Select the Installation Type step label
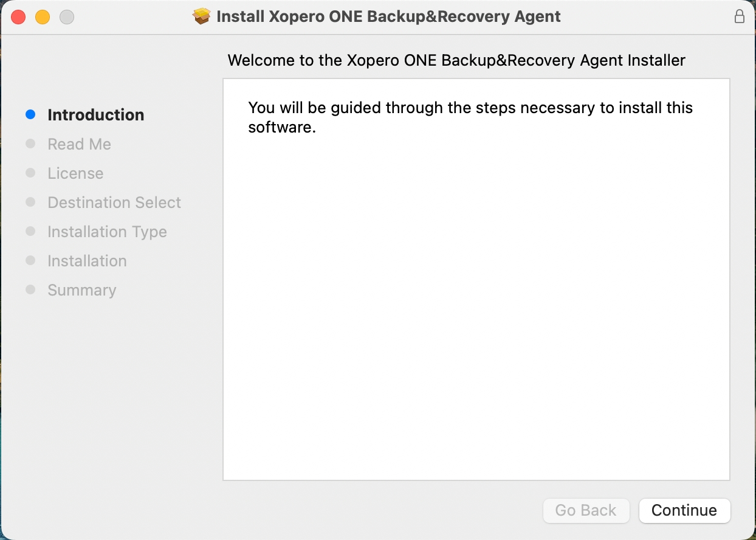Image resolution: width=756 pixels, height=540 pixels. [x=107, y=232]
